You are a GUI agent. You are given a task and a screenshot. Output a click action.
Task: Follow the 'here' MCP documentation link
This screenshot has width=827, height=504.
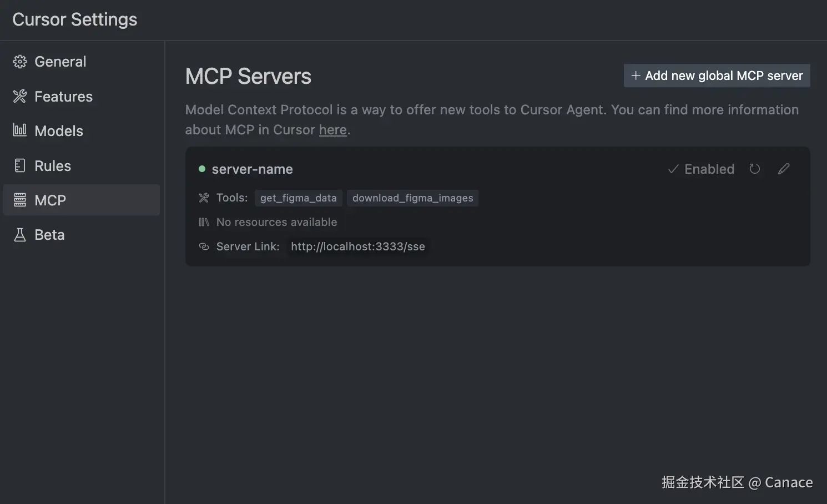coord(332,130)
